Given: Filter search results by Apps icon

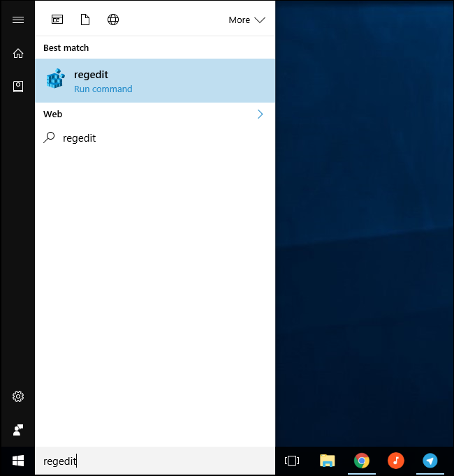Looking at the screenshot, I should (57, 20).
